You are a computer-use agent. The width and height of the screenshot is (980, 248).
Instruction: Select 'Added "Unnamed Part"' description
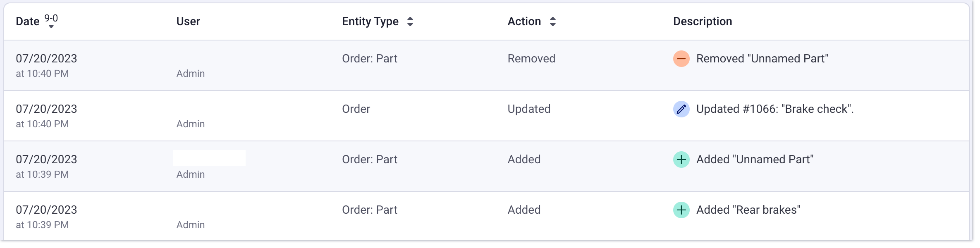click(x=755, y=160)
